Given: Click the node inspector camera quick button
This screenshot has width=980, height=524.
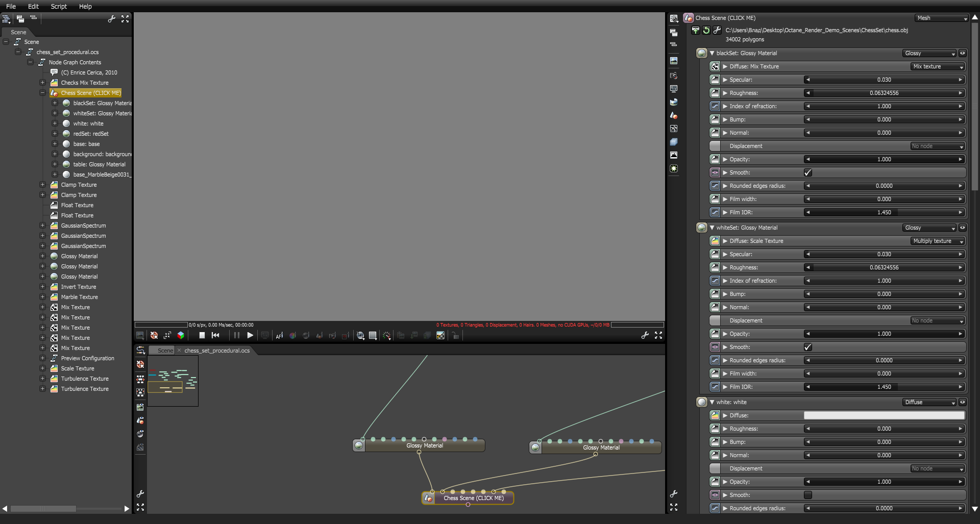Looking at the screenshot, I should tap(674, 76).
